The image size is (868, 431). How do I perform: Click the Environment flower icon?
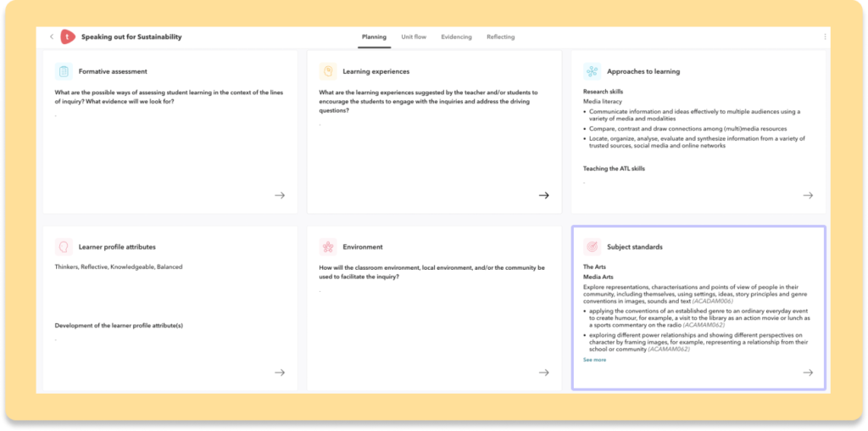click(328, 247)
